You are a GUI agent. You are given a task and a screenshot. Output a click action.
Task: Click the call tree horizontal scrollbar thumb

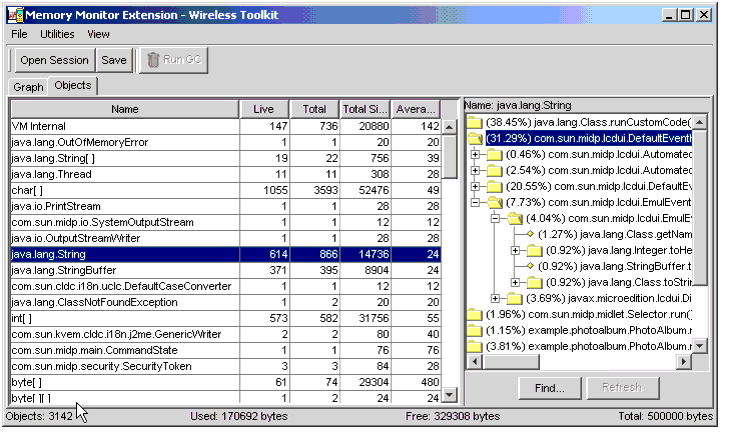[x=510, y=362]
